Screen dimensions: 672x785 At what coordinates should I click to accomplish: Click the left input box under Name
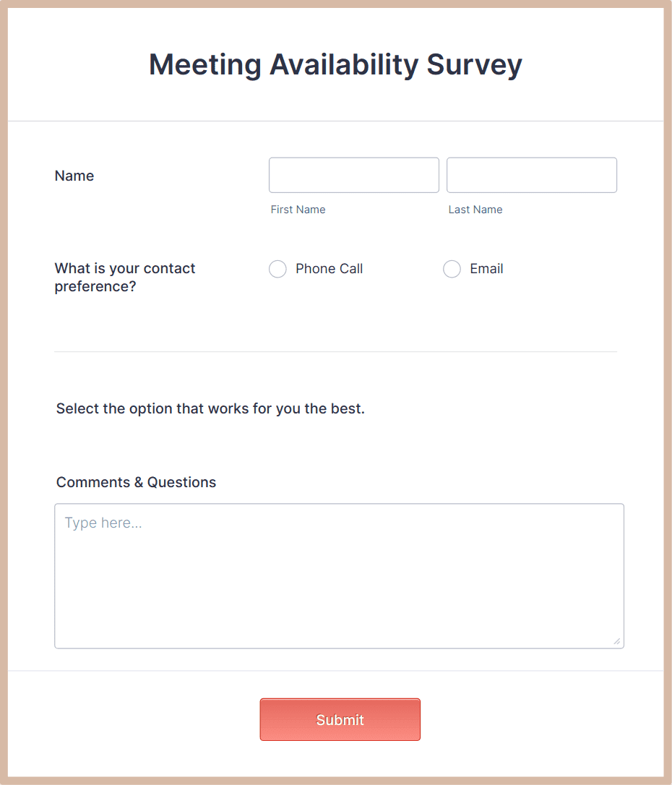(x=353, y=175)
